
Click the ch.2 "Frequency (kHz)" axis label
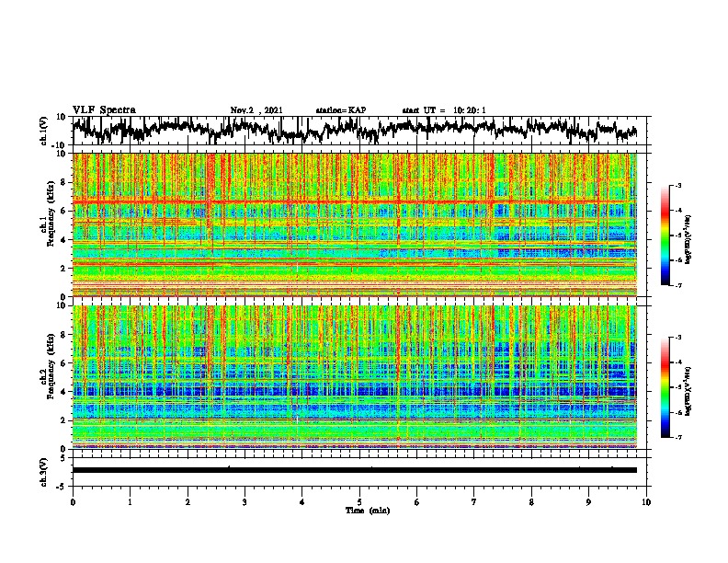tap(51, 366)
